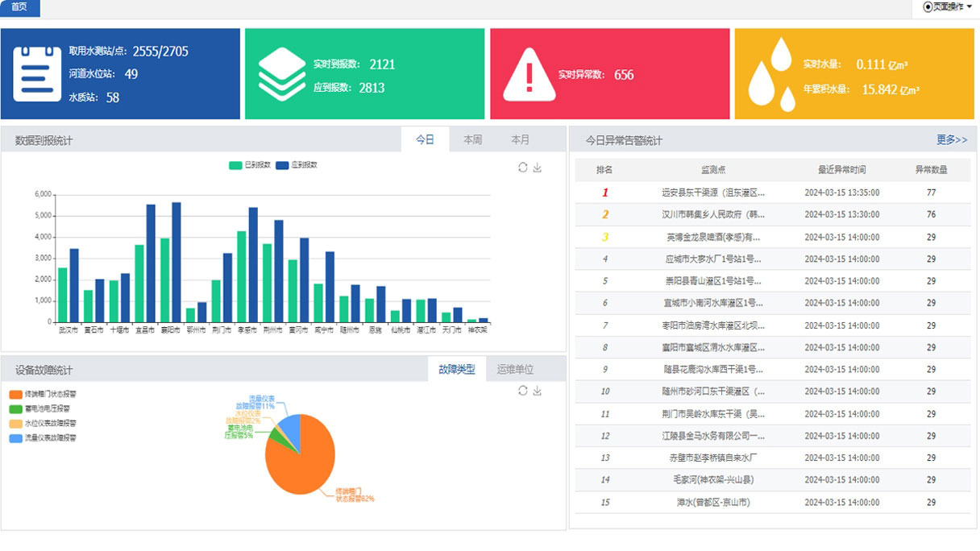Click the water droplets icon on yellow card
Screen dimensions: 980x551
click(771, 74)
